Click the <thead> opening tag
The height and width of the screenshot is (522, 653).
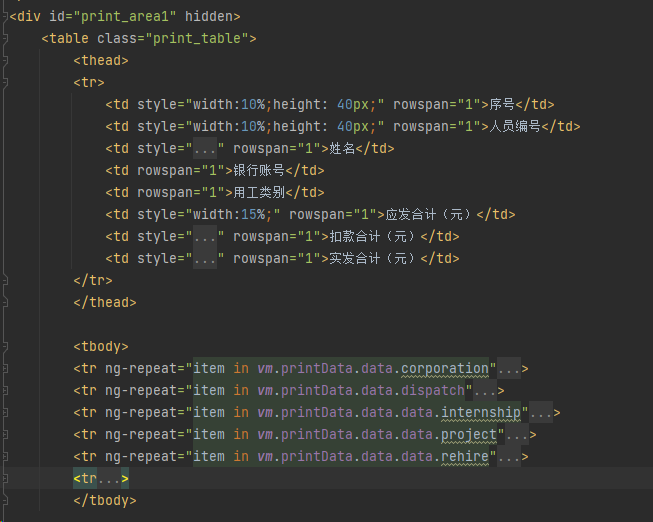coord(101,61)
